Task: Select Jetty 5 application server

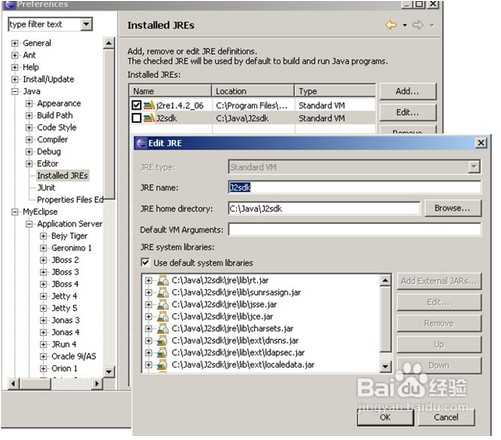Action: [x=64, y=308]
